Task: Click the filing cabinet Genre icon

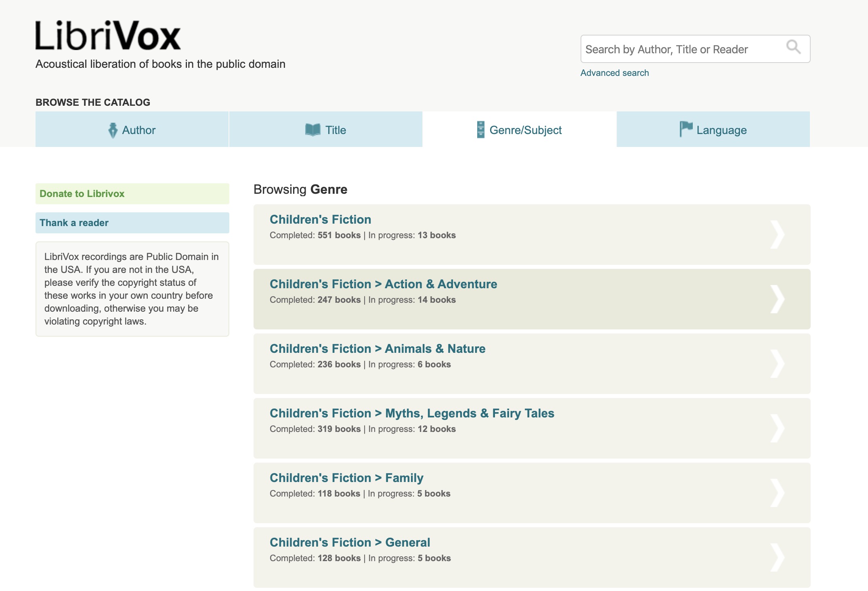Action: click(480, 130)
